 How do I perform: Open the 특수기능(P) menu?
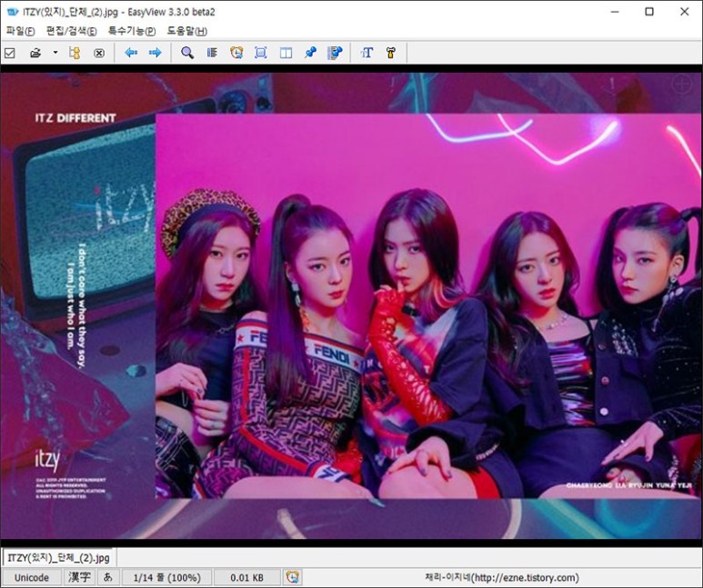pyautogui.click(x=132, y=31)
